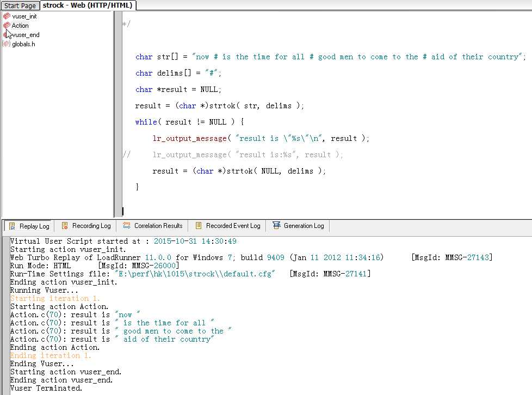Click the globals.h file icon
The width and height of the screenshot is (532, 395).
[x=7, y=44]
